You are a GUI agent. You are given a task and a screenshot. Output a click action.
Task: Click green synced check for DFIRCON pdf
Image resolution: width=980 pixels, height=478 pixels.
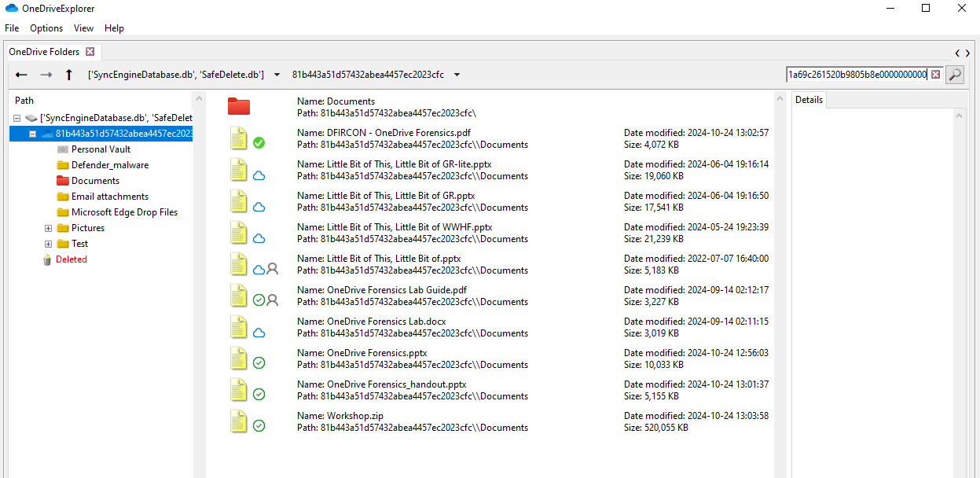click(259, 143)
